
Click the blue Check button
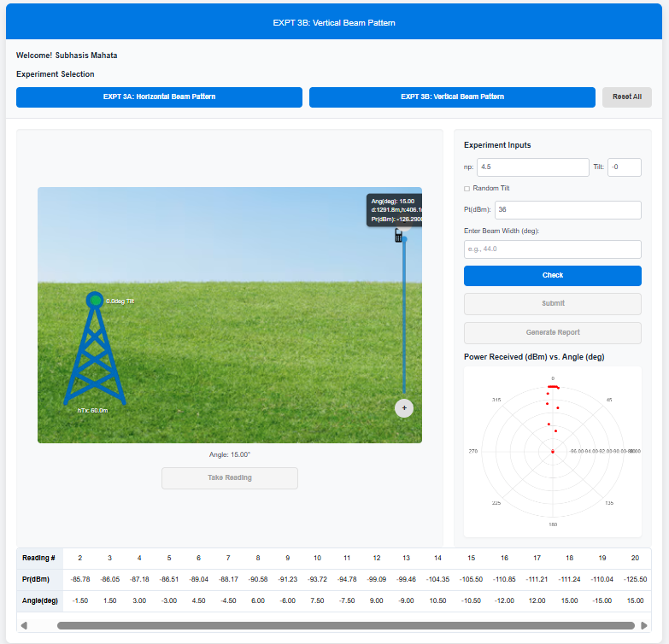point(552,276)
